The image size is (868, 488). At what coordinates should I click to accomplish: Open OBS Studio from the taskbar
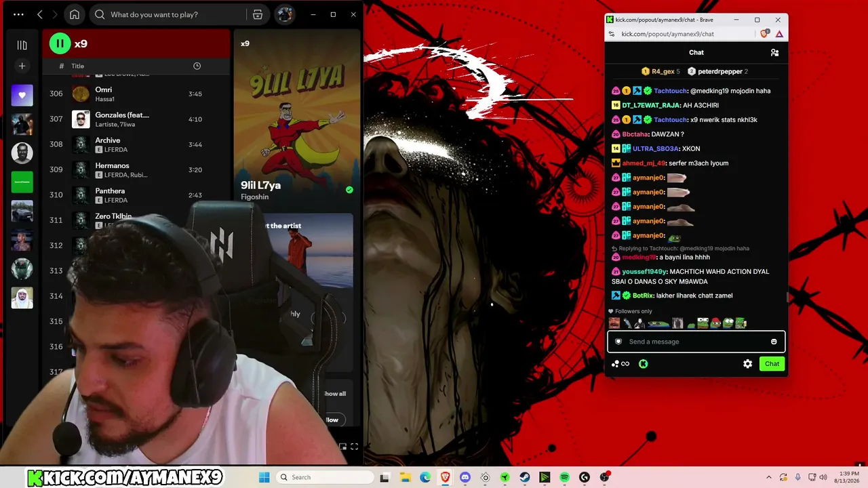[604, 477]
